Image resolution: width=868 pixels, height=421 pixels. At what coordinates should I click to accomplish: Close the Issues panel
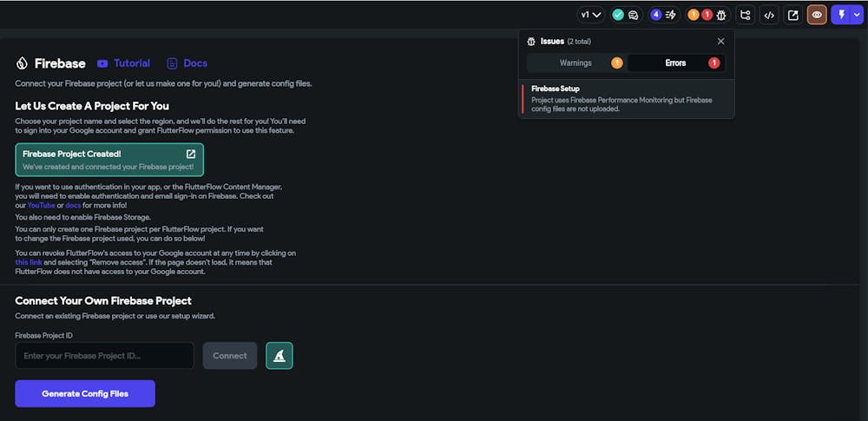[x=720, y=41]
